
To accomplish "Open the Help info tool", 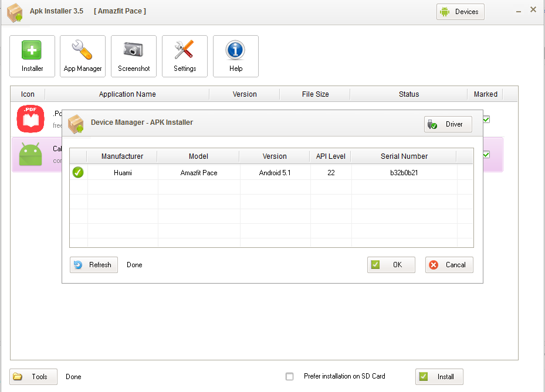I will [x=236, y=56].
